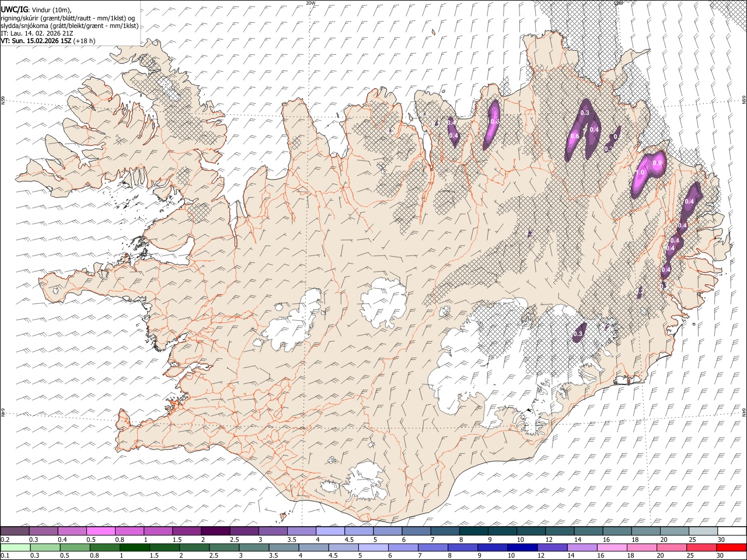Screen dimensions: 747x560
Task: Select the 'VT: Sun. 15.02.2026 15Z (+18 h)' line
Action: pos(48,41)
